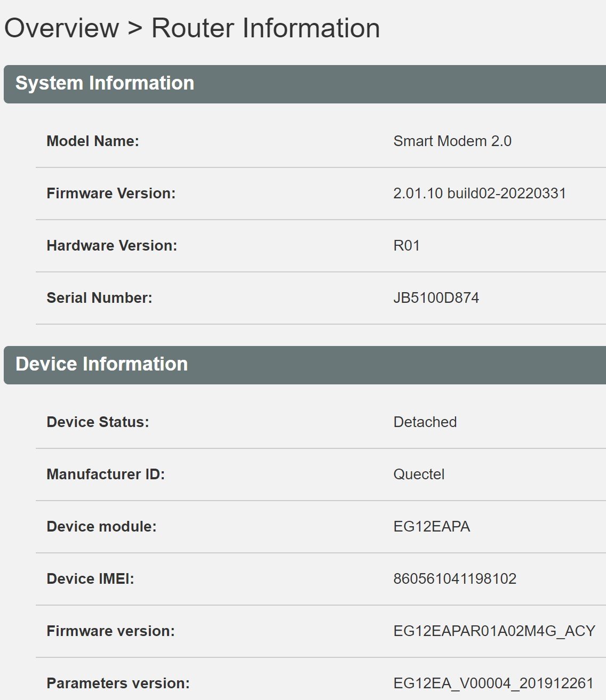Screen dimensions: 606x700
Task: Click the Model Name label
Action: pos(93,141)
